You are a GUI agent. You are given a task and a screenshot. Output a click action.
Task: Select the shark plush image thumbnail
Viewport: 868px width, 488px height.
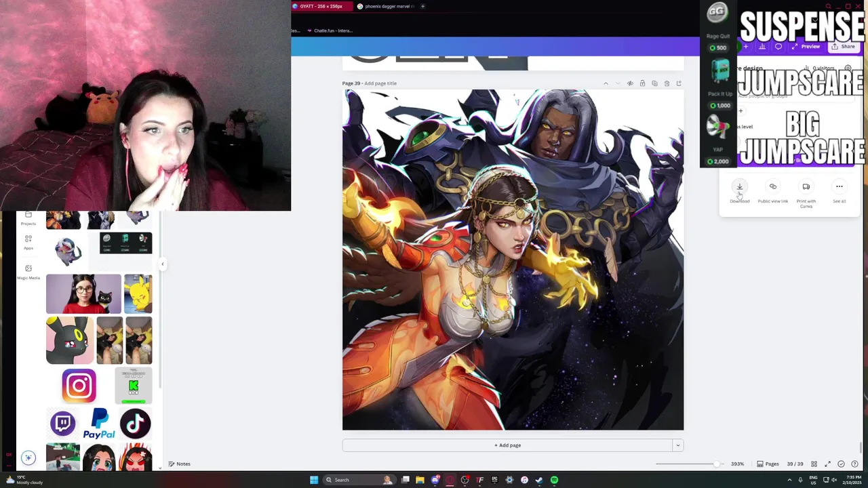67,252
